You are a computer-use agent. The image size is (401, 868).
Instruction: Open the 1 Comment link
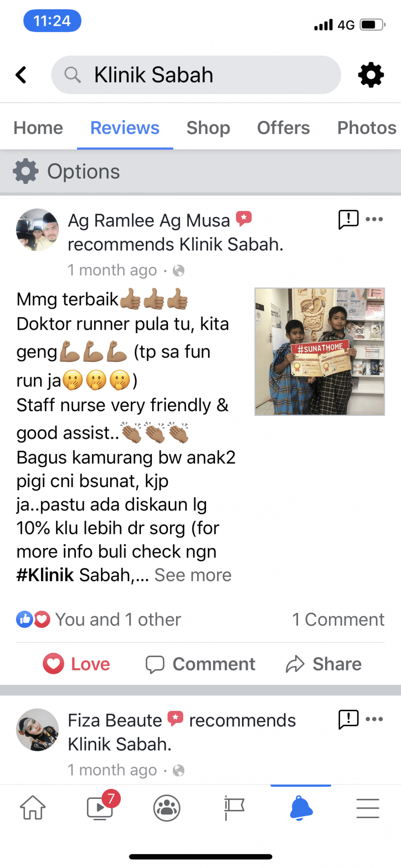[338, 620]
